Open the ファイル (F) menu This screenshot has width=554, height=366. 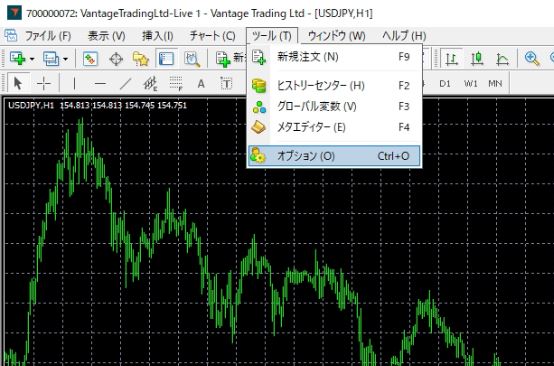coord(48,36)
